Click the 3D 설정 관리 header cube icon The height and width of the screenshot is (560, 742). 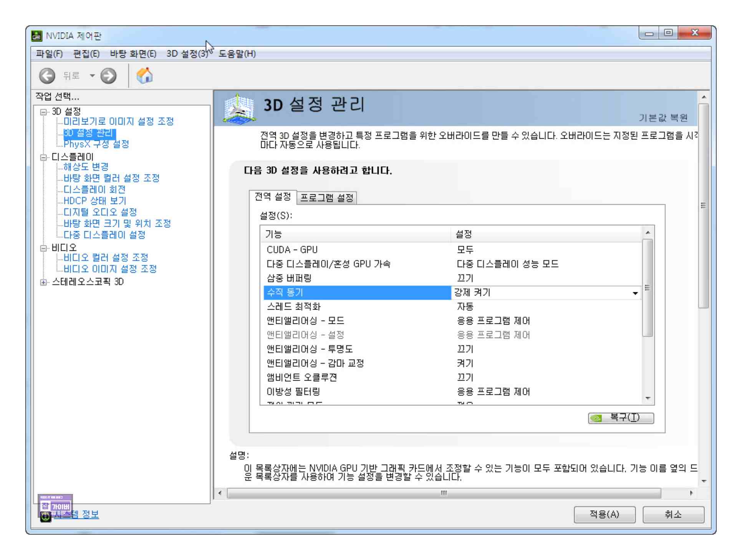coord(239,109)
